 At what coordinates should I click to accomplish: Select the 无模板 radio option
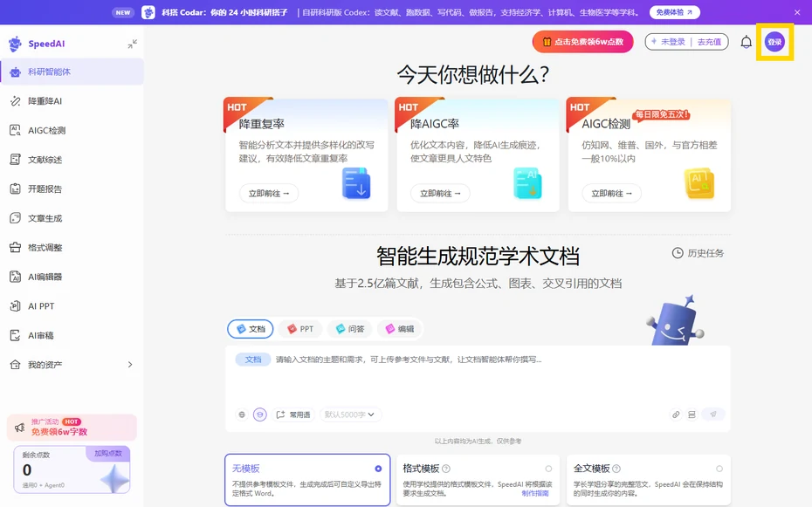tap(378, 469)
